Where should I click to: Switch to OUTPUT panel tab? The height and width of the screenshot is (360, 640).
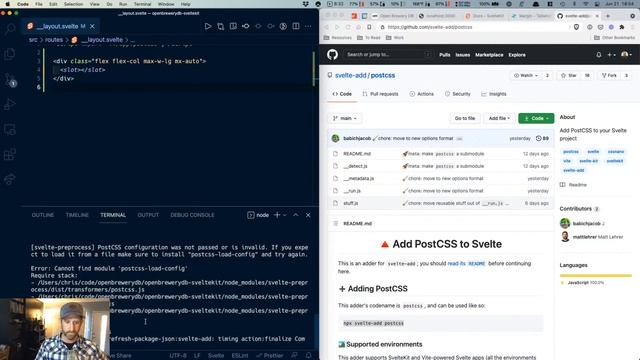148,215
